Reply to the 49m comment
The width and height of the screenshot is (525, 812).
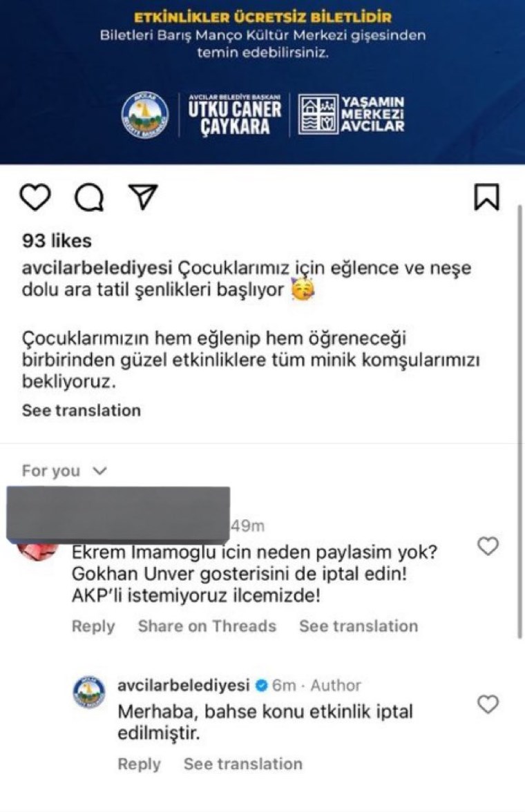click(x=93, y=626)
